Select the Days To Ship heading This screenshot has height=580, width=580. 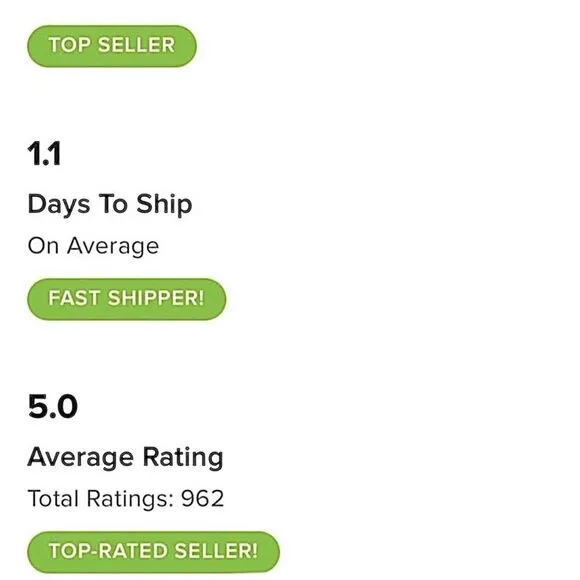(x=110, y=204)
